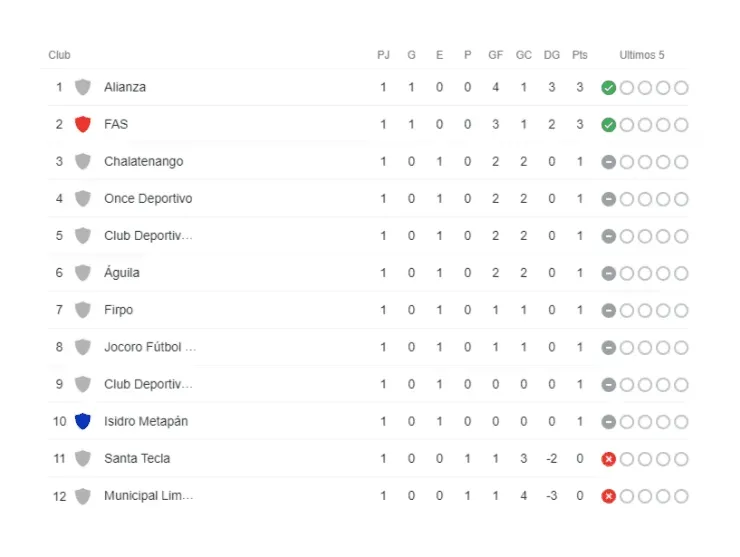Screen dimensions: 740x557
Task: Click the Isidro Metapán team name
Action: click(146, 421)
